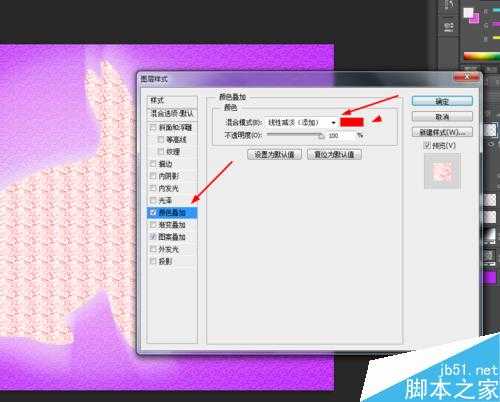The width and height of the screenshot is (500, 402).
Task: Enable the 渐变叠加 checkbox
Action: click(x=153, y=225)
